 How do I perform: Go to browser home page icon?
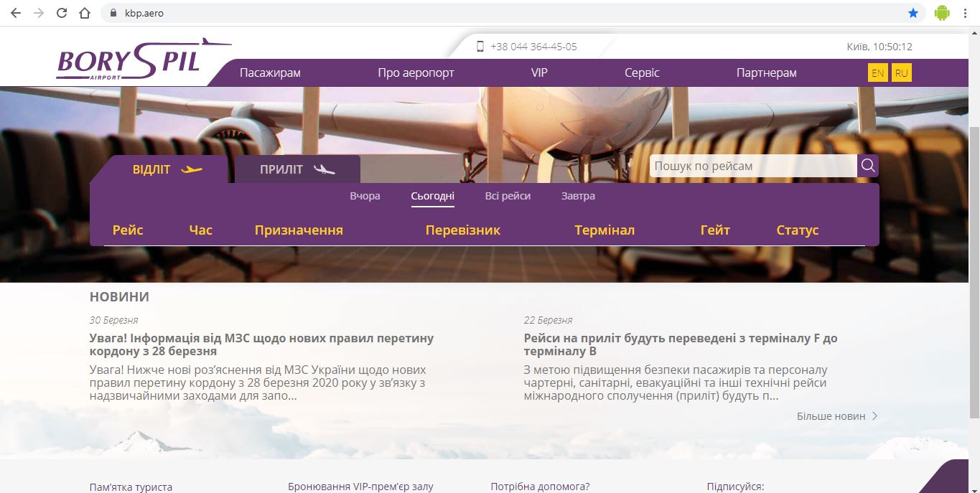click(85, 13)
